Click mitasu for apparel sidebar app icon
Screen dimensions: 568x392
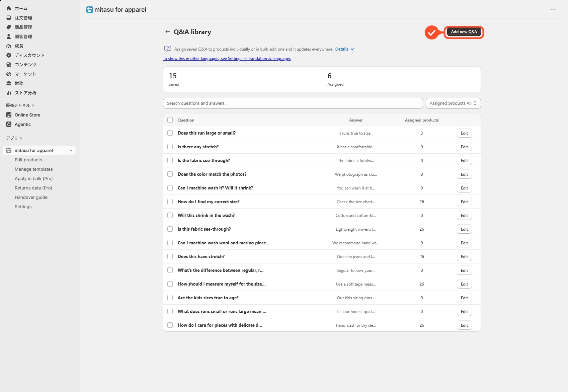[x=9, y=150]
